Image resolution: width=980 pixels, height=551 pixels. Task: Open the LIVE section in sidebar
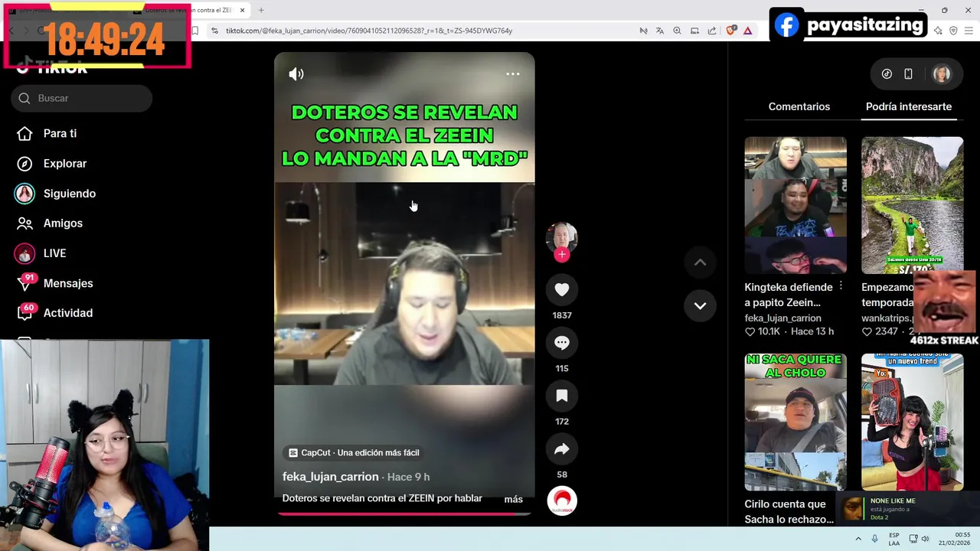(x=54, y=253)
